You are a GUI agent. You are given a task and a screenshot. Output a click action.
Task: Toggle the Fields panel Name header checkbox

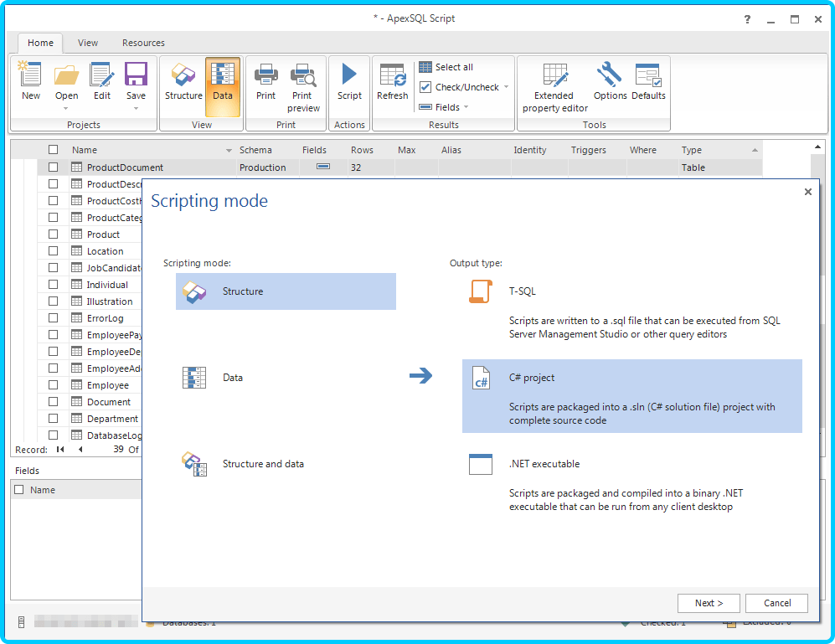click(x=19, y=490)
